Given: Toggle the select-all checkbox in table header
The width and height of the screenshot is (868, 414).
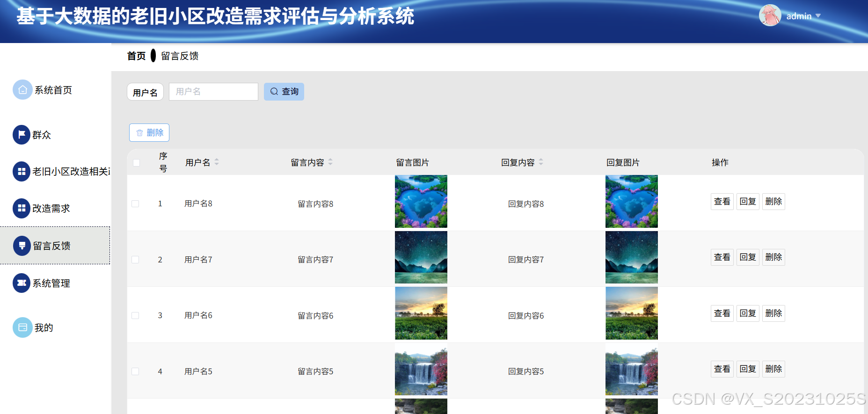Looking at the screenshot, I should [136, 163].
